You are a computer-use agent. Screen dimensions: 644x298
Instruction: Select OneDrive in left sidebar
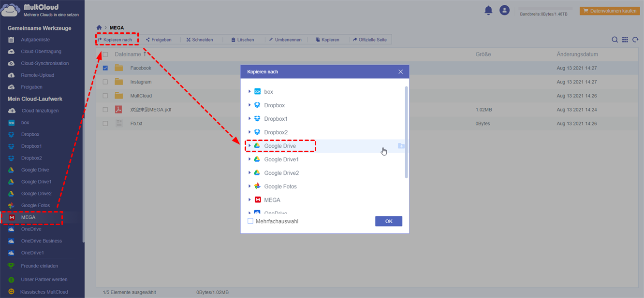31,229
